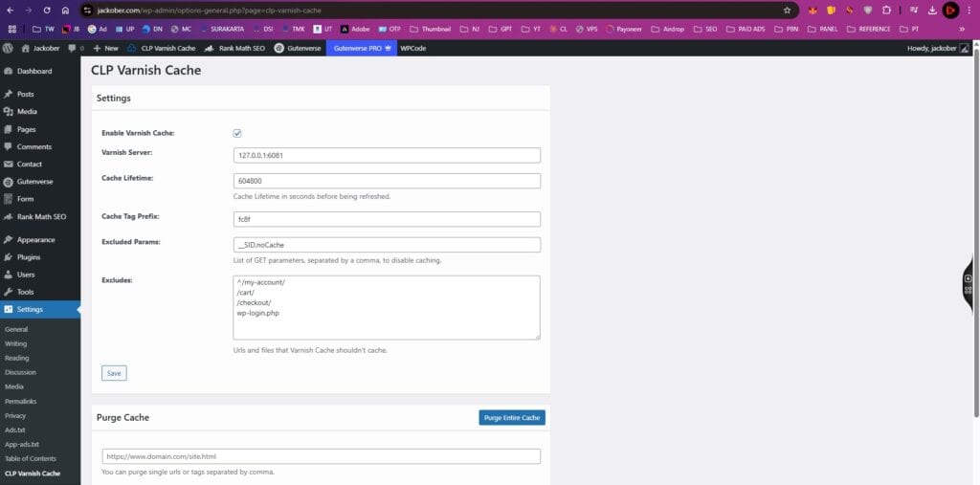Open Rank Math SEO in admin bar
980x485 pixels.
pos(235,48)
